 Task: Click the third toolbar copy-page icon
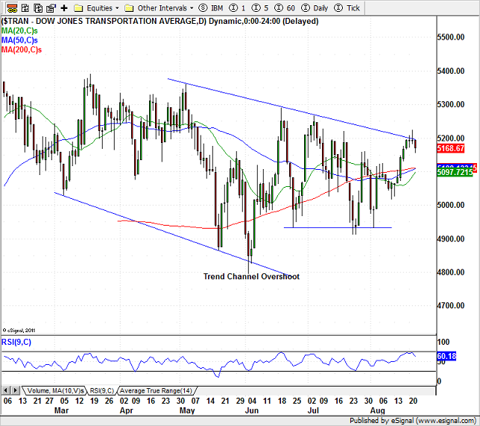pyautogui.click(x=38, y=8)
